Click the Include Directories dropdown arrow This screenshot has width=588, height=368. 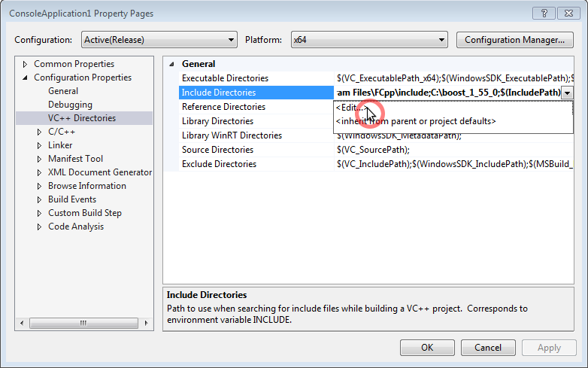coord(567,93)
